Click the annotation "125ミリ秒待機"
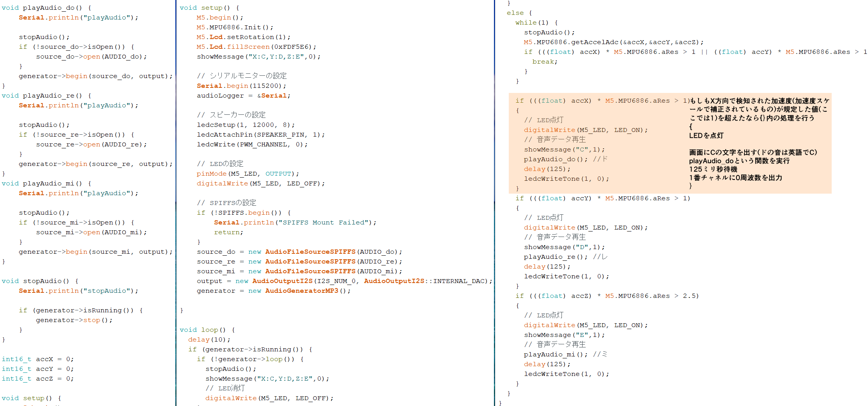 713,169
